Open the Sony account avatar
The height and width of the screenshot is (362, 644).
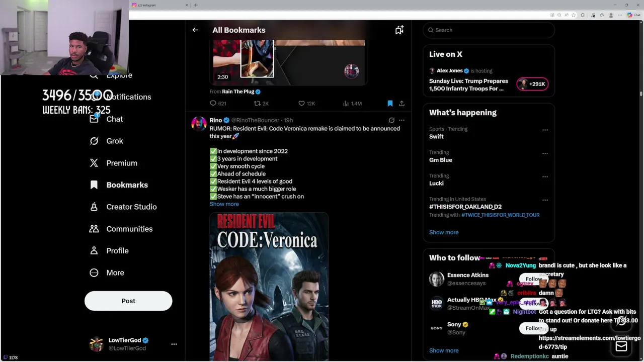437,328
